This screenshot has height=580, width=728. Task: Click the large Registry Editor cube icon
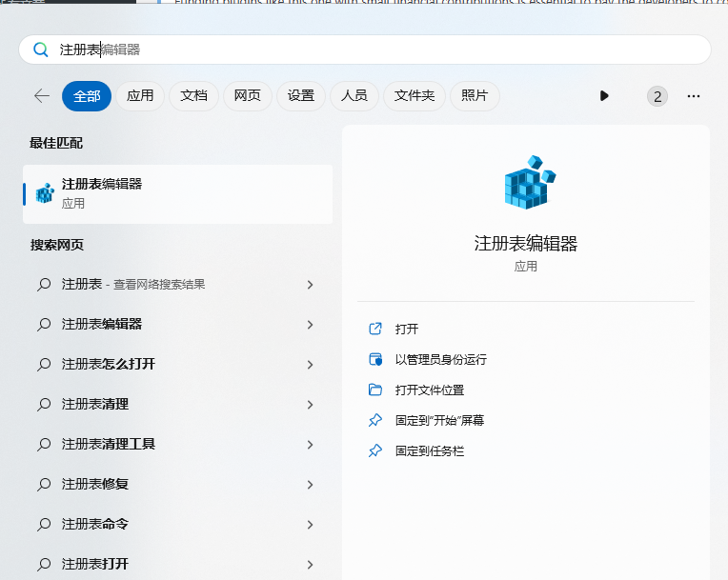530,182
